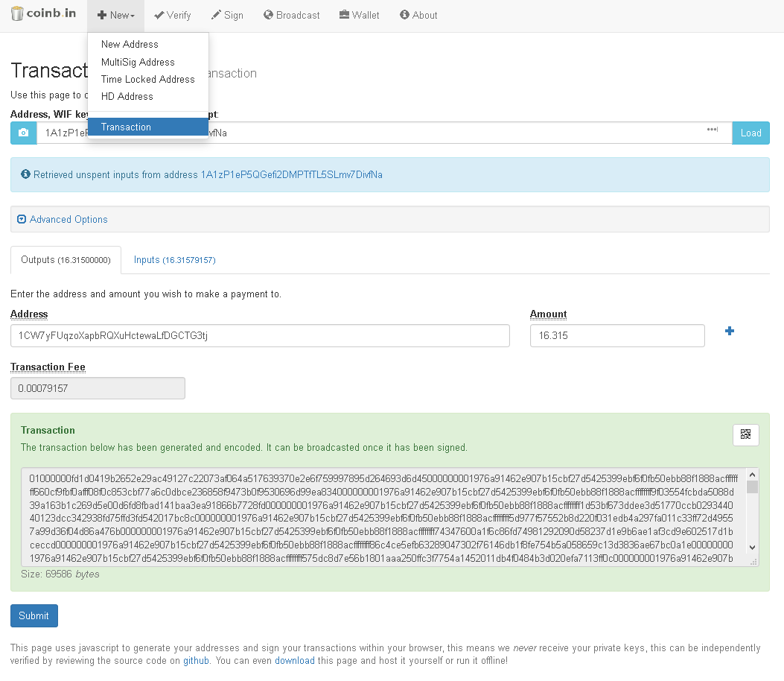Select HD Address menu entry
Viewport: 784px width, 681px height.
(x=148, y=96)
